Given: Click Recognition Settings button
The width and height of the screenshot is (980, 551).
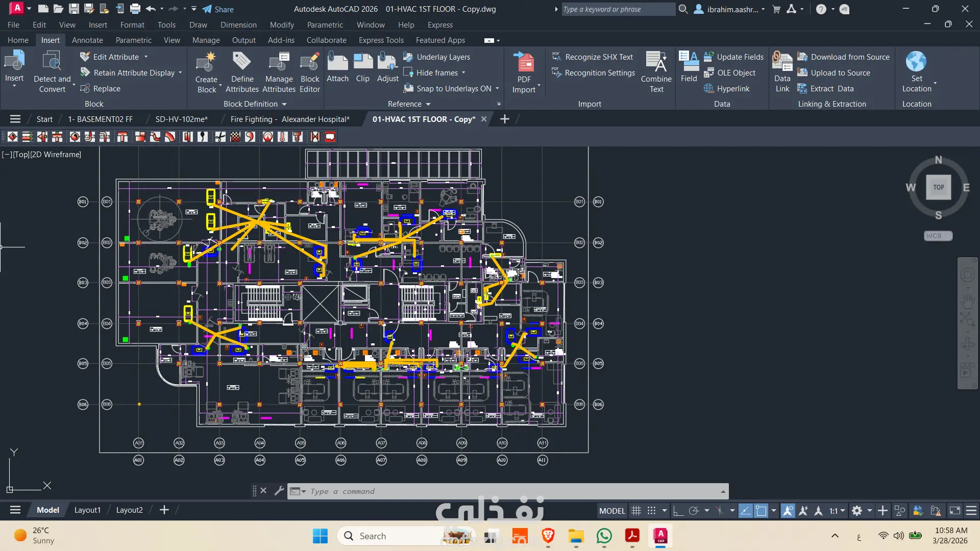Looking at the screenshot, I should [600, 73].
